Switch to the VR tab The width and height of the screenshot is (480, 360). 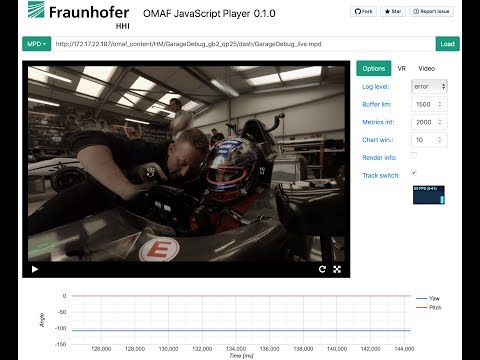click(402, 68)
